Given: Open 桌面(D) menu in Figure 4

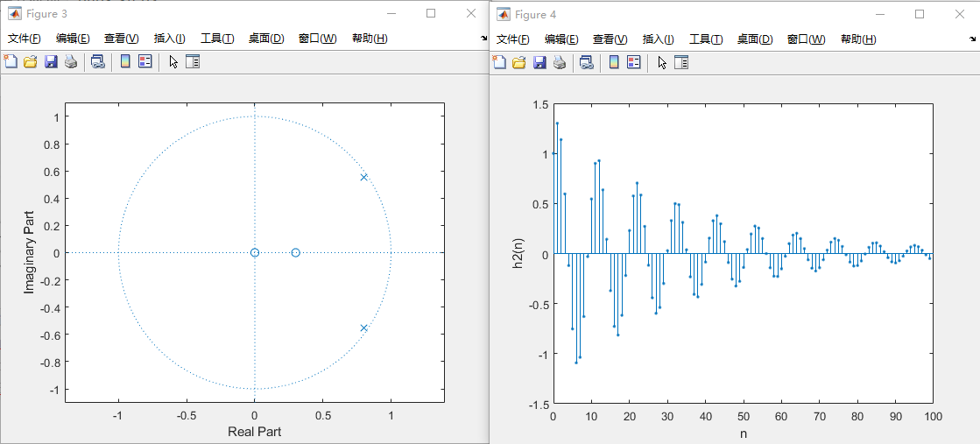Looking at the screenshot, I should point(755,39).
